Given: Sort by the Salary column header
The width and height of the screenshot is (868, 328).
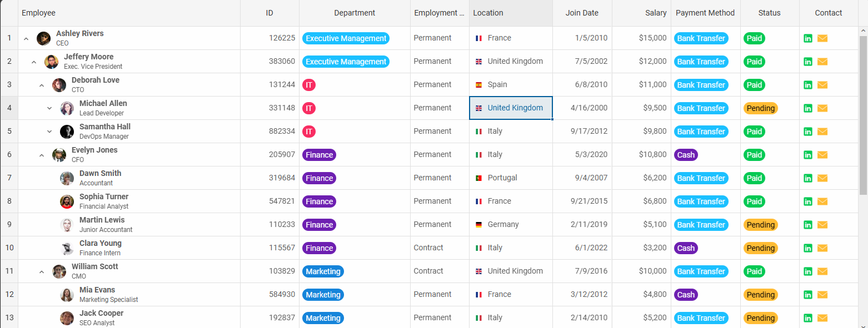Looking at the screenshot, I should (656, 13).
